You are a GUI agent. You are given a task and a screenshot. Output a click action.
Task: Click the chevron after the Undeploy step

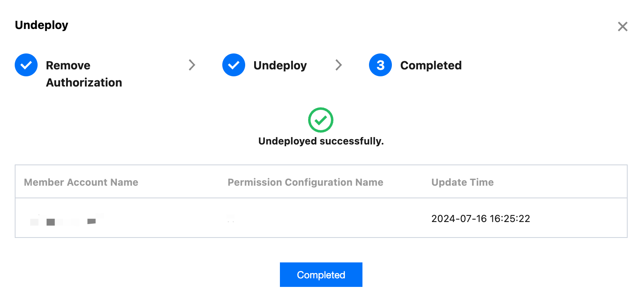[x=338, y=65]
